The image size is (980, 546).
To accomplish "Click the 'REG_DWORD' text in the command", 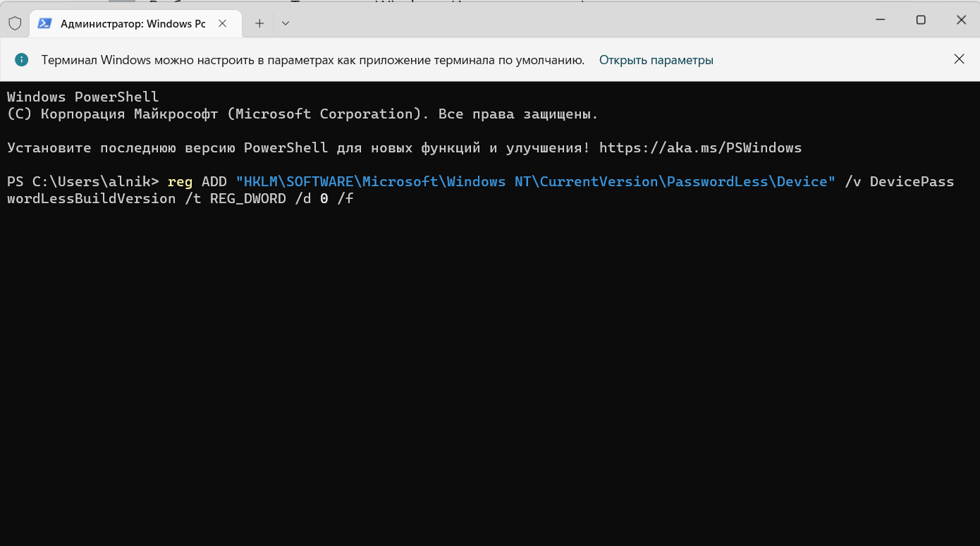I will pos(248,199).
